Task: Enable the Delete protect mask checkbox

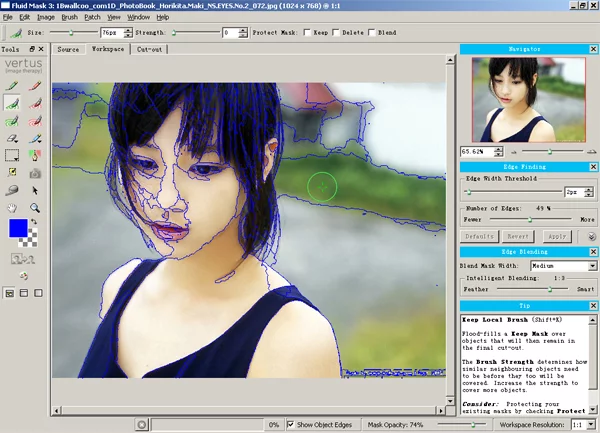Action: 336,33
